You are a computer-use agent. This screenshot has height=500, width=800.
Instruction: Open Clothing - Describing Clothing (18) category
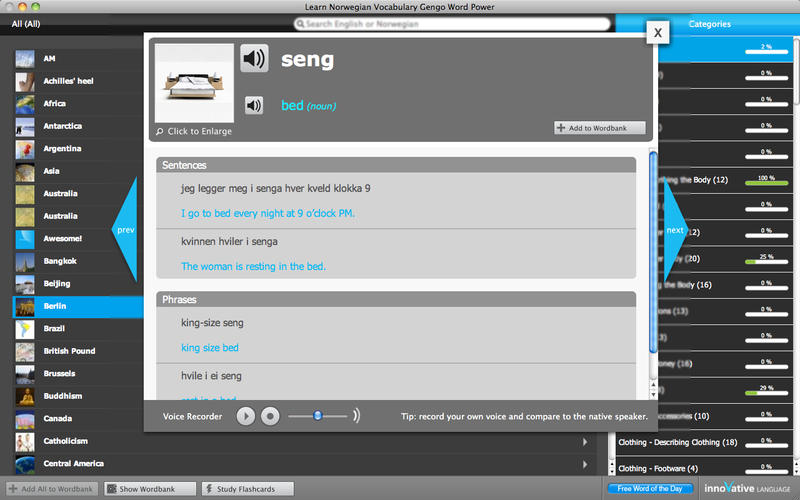(704, 442)
